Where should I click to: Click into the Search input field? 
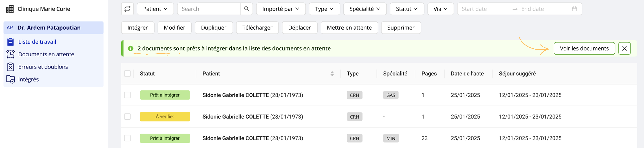[209, 9]
